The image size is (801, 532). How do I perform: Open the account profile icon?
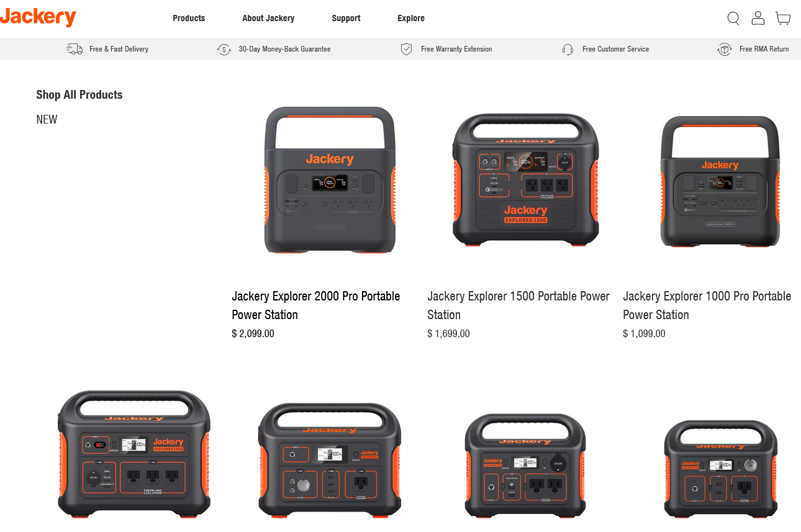pos(758,18)
